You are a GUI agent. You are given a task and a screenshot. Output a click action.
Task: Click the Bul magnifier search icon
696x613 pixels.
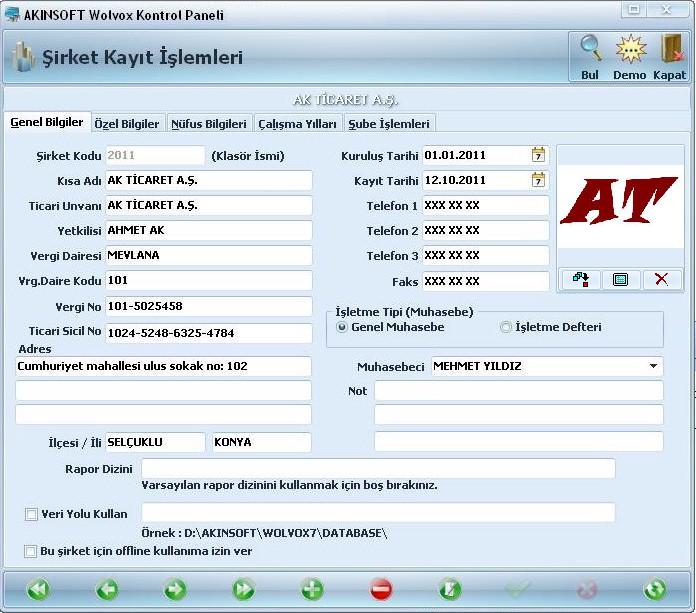(591, 49)
